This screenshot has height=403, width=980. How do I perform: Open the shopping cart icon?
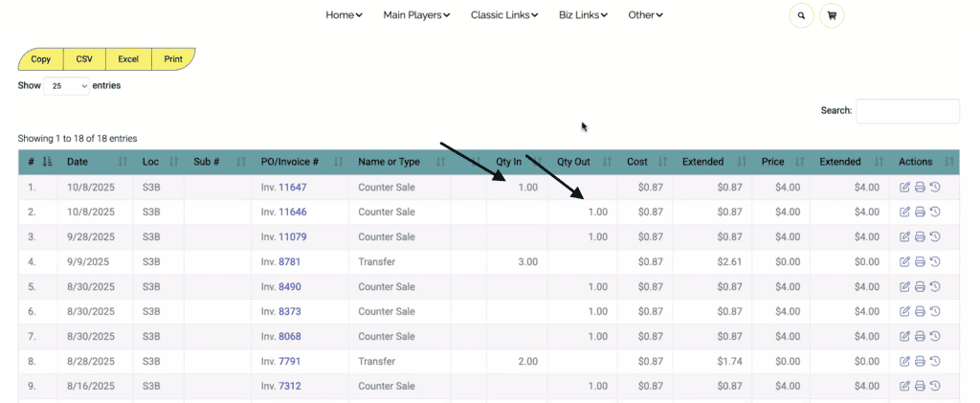pyautogui.click(x=832, y=16)
